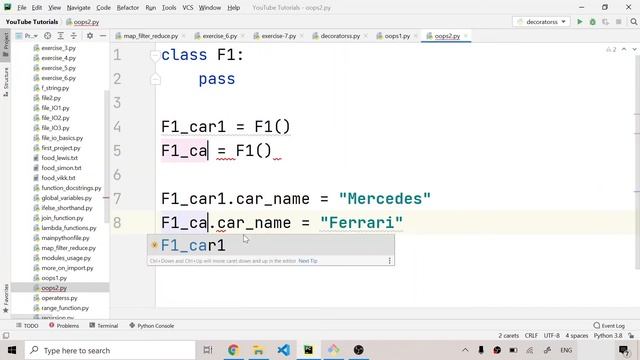Open the Code menu
This screenshot has height=360, width=640.
pos(103,7)
